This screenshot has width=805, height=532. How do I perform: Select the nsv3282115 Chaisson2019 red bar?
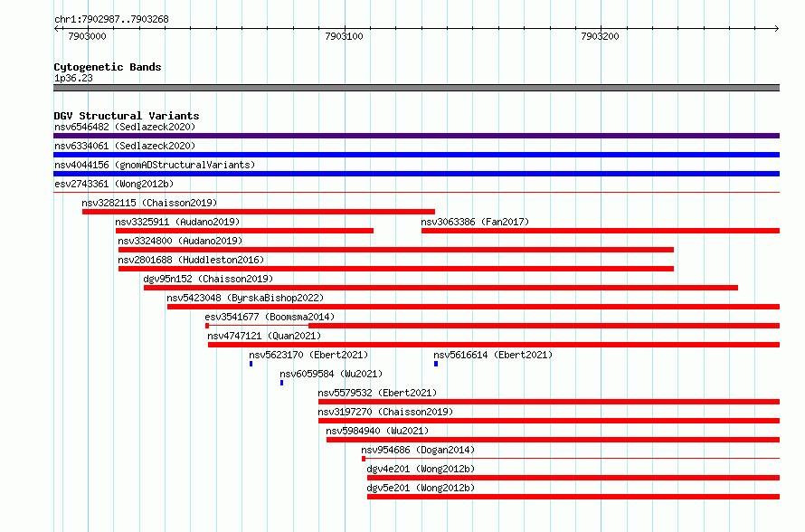(x=259, y=212)
